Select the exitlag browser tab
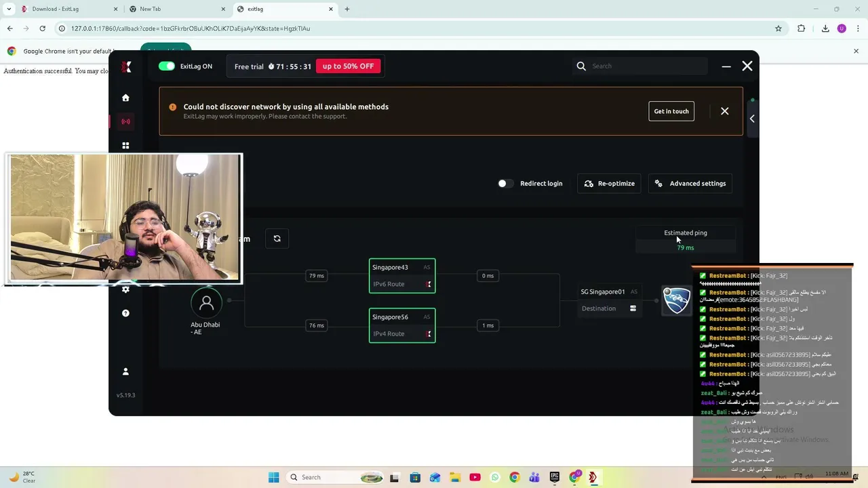This screenshot has height=488, width=868. 285,9
